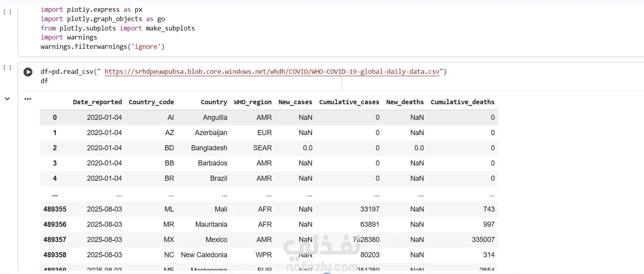This screenshot has height=274, width=644.
Task: Click the Country_code column header
Action: [x=151, y=102]
